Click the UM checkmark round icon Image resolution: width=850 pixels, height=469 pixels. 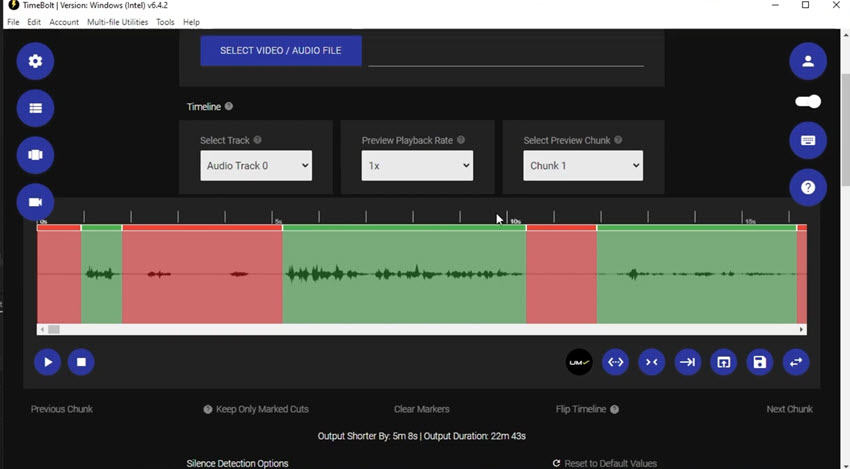click(x=579, y=362)
